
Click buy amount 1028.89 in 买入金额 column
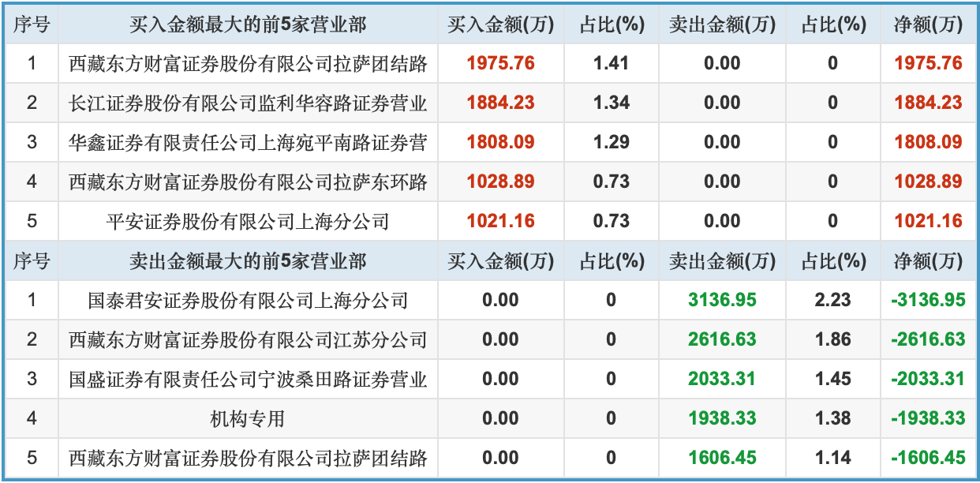coord(500,182)
